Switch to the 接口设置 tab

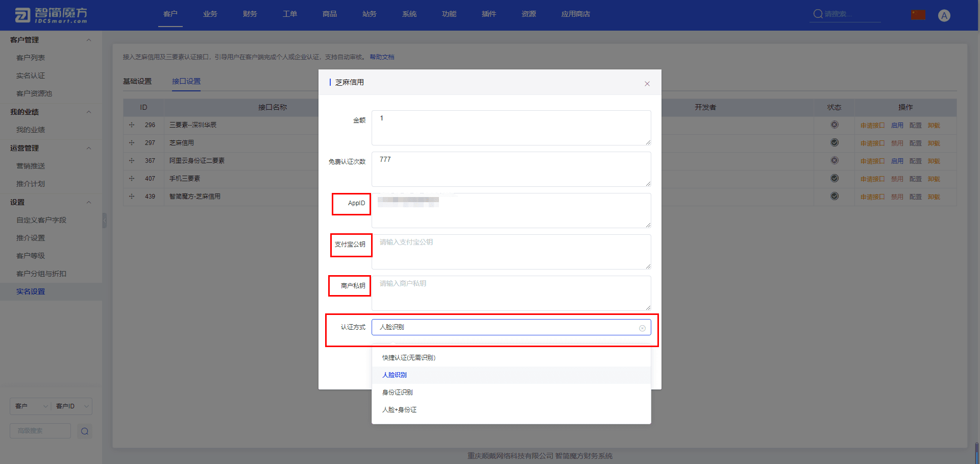pos(186,82)
